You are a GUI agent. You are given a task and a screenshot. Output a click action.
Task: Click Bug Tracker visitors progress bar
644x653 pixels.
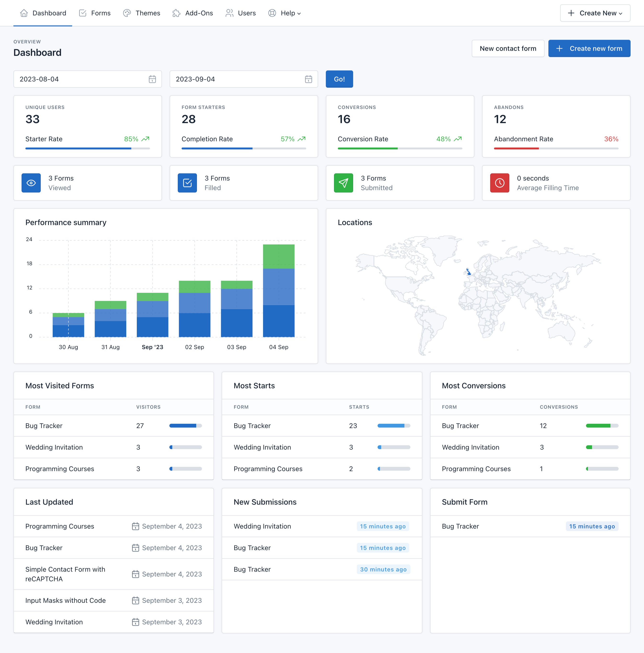tap(185, 426)
